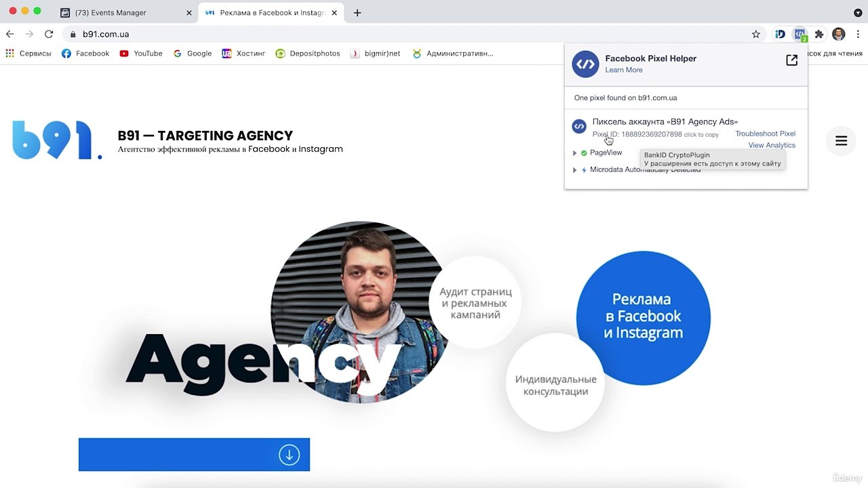Open Pixel Helper in a pop-out window
This screenshot has height=488, width=868.
pyautogui.click(x=791, y=60)
